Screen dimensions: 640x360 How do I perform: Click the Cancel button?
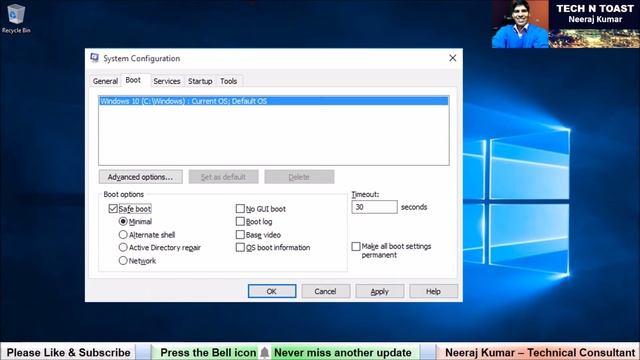coord(325,291)
